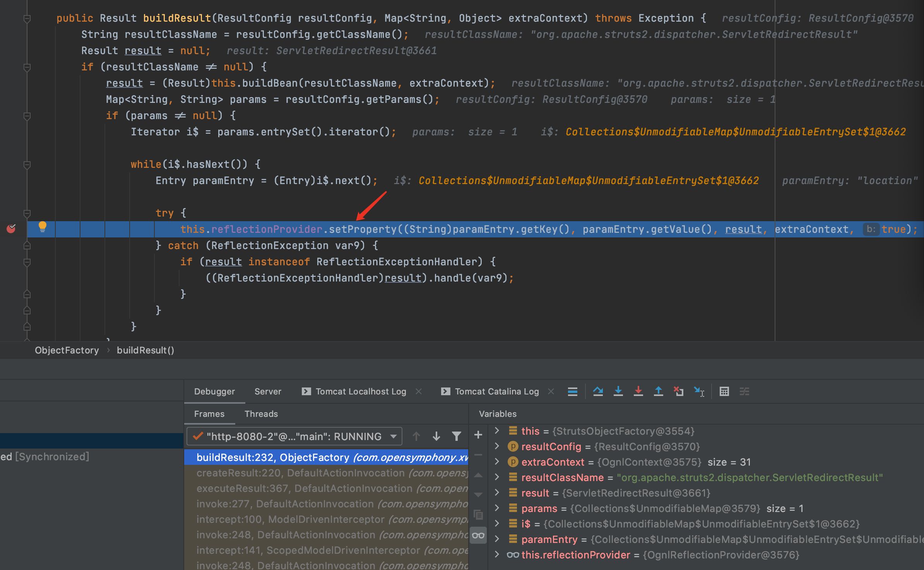
Task: Select the createResult:220 stack frame
Action: click(326, 473)
